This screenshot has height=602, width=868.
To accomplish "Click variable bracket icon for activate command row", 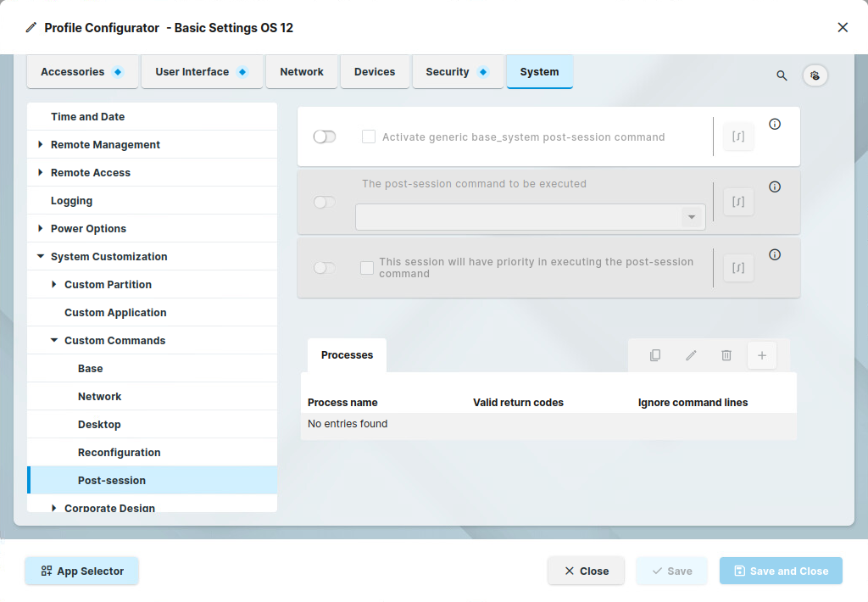I will click(738, 137).
